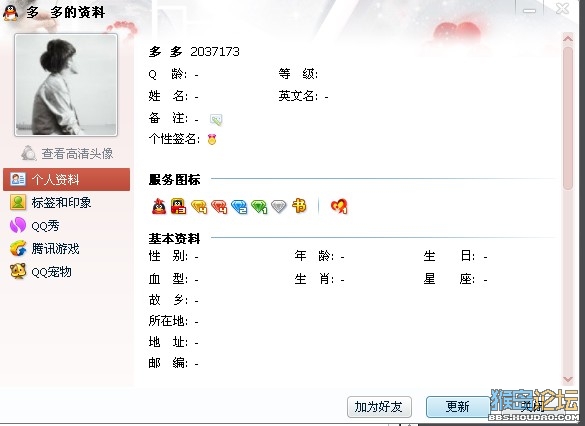Click the QQ penguin membership service icon
The width and height of the screenshot is (585, 426).
(x=159, y=206)
